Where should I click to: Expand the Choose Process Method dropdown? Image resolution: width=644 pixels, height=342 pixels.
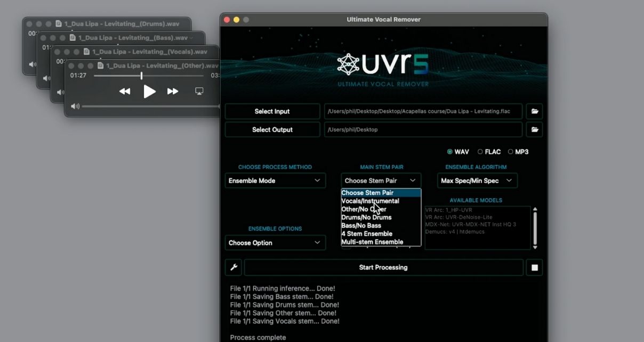pyautogui.click(x=275, y=181)
